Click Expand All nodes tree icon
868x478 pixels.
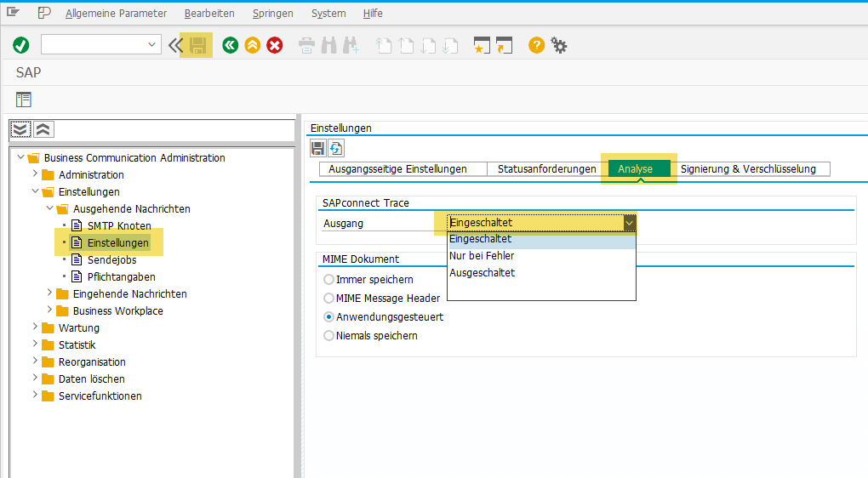(20, 129)
